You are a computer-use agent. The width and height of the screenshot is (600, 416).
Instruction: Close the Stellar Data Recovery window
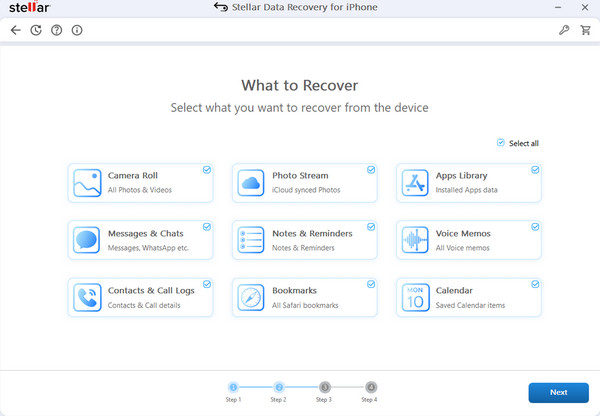[585, 7]
